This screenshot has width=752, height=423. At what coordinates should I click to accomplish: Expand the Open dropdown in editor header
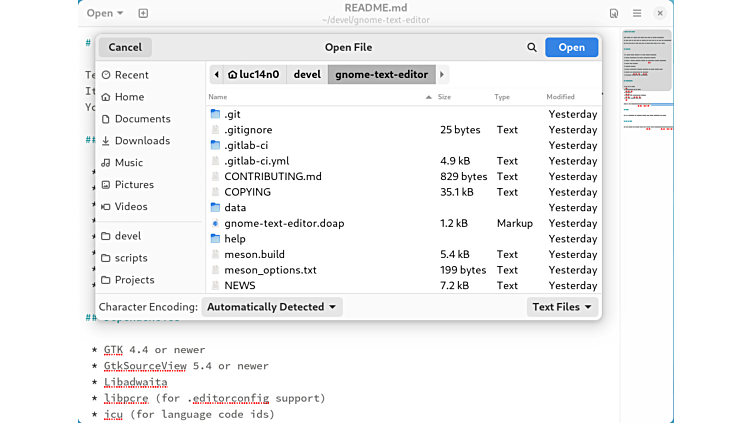[105, 13]
